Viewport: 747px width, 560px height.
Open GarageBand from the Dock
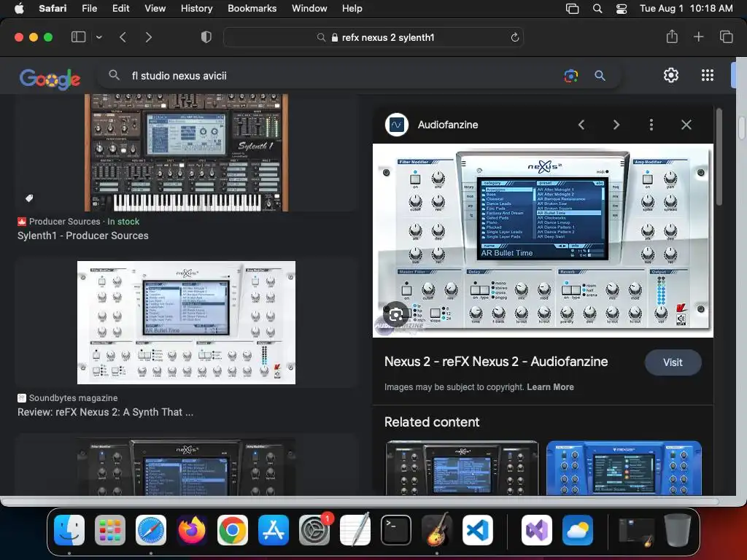click(x=437, y=529)
